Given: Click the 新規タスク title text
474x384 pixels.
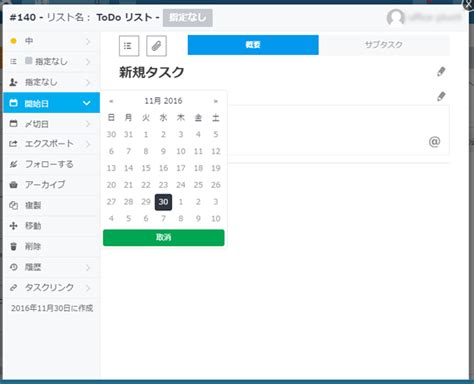Looking at the screenshot, I should 152,72.
